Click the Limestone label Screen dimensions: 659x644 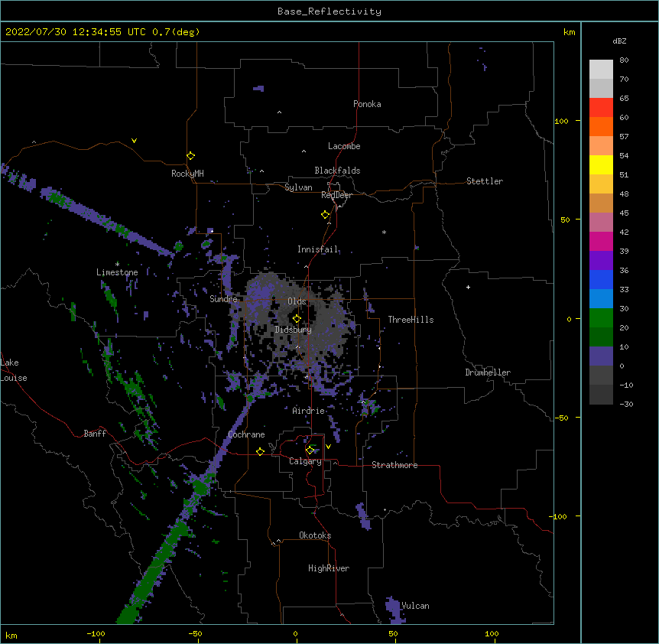point(117,272)
